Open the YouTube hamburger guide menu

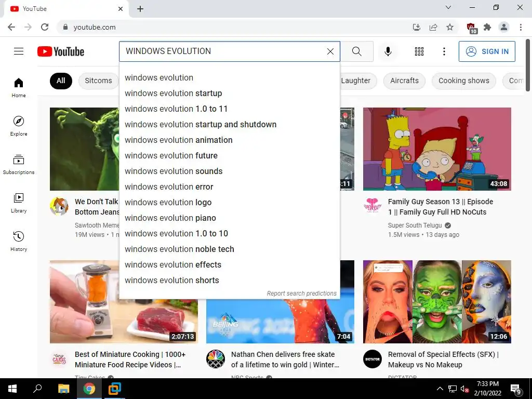click(19, 51)
